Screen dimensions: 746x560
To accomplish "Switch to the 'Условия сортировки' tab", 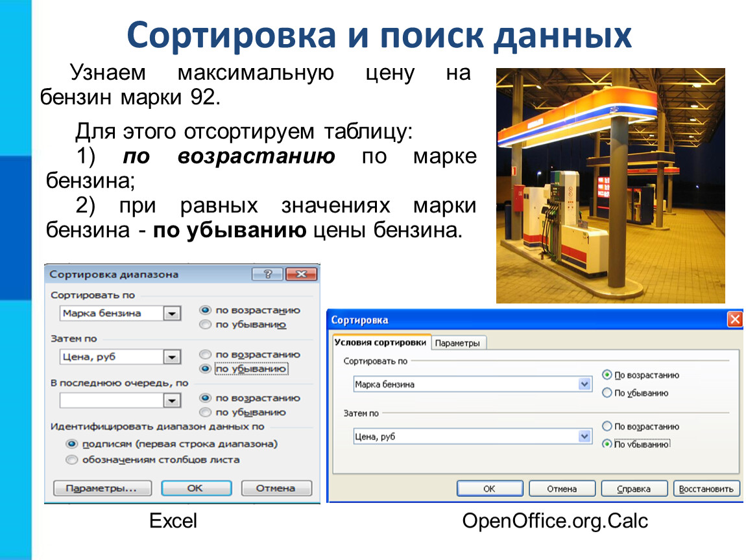I will (380, 342).
